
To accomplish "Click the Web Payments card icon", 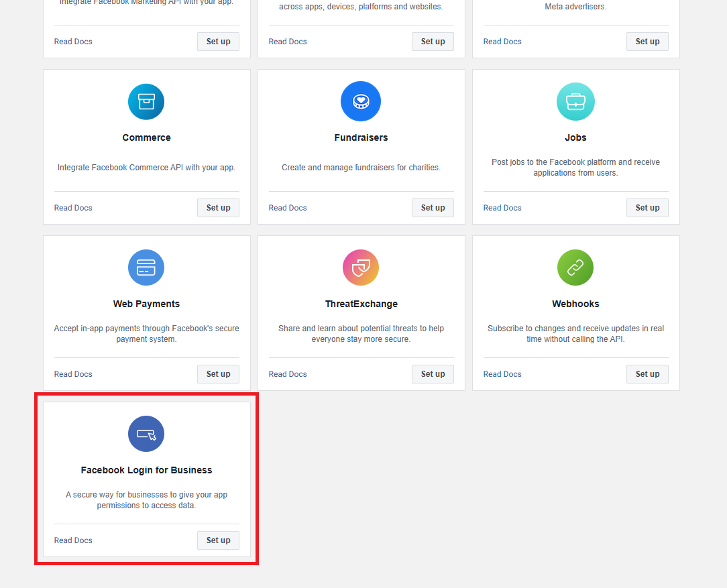I will (x=146, y=268).
